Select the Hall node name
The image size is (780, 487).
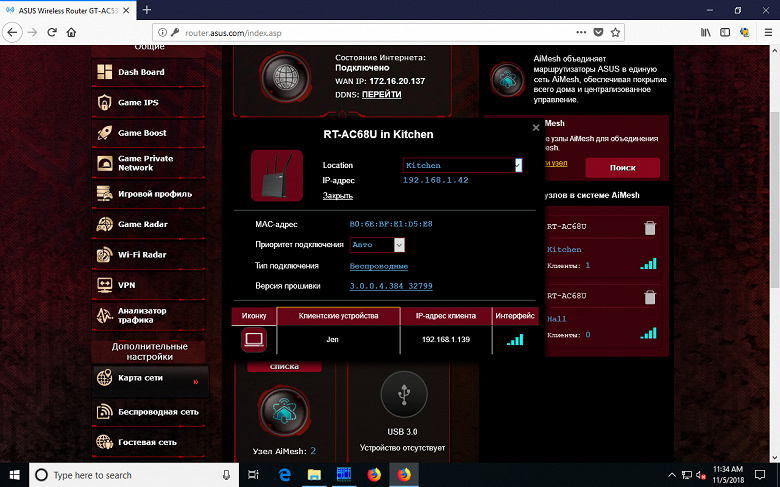pos(557,319)
